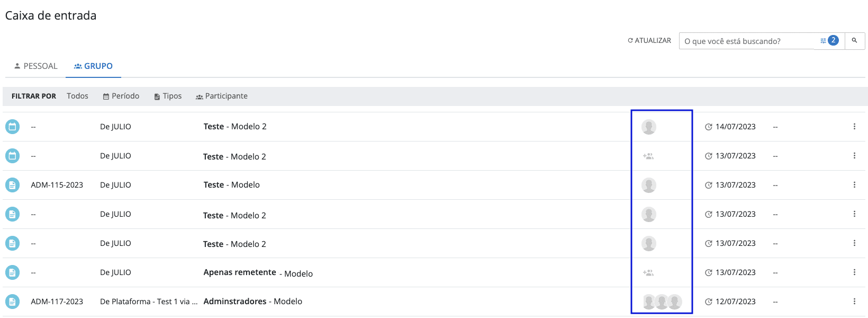Switch to the PESSOAL tab
The image size is (868, 318).
pos(35,66)
